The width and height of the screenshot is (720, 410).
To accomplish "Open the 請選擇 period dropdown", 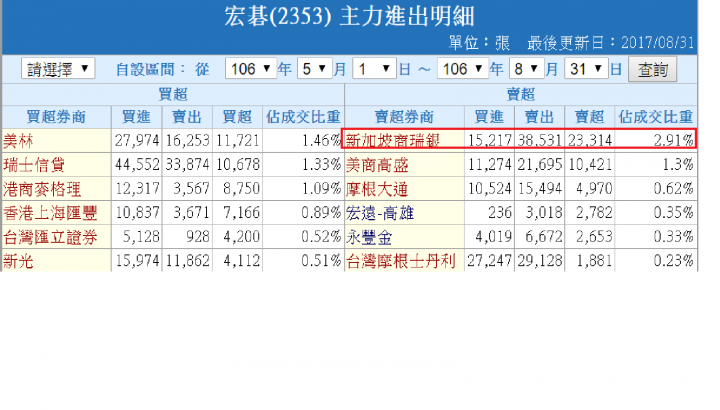I will (x=58, y=69).
